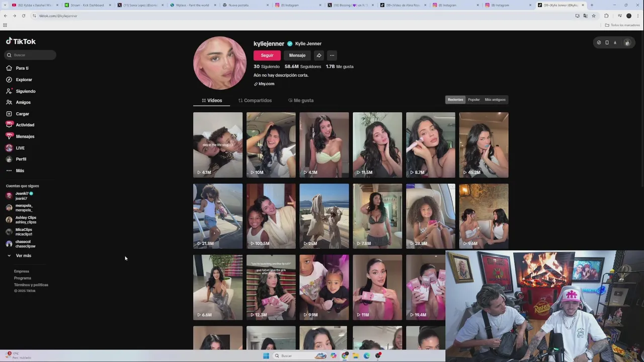
Task: Go to LIVE in the sidebar
Action: tap(15, 148)
